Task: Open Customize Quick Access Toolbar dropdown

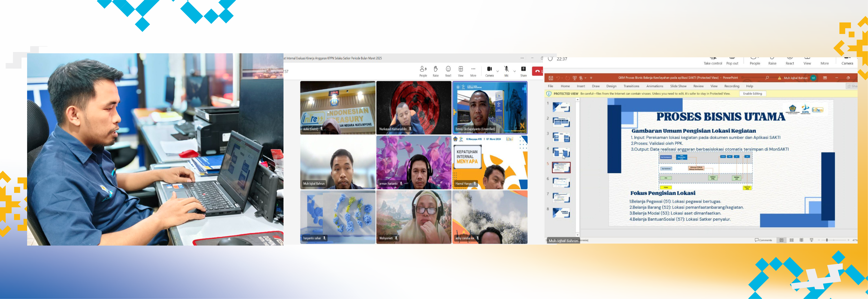Action: [591, 78]
